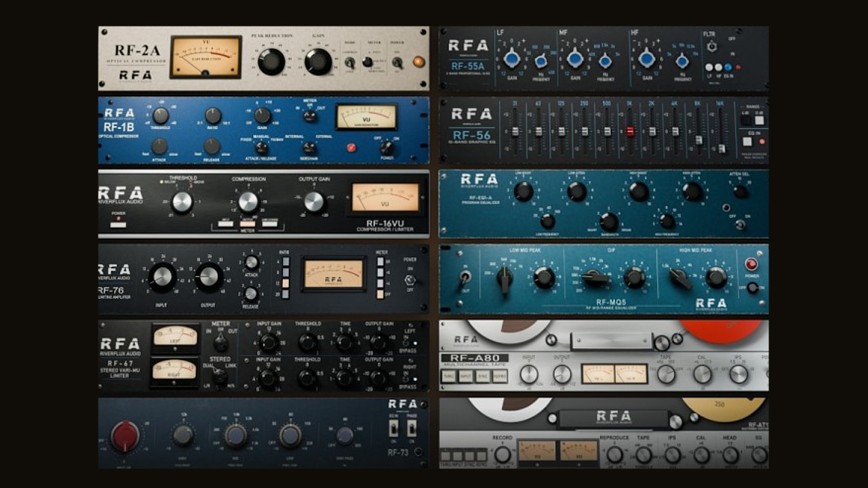Viewport: 868px width, 488px height.
Task: Toggle the RF-56 EQ In button
Action: pyautogui.click(x=748, y=142)
